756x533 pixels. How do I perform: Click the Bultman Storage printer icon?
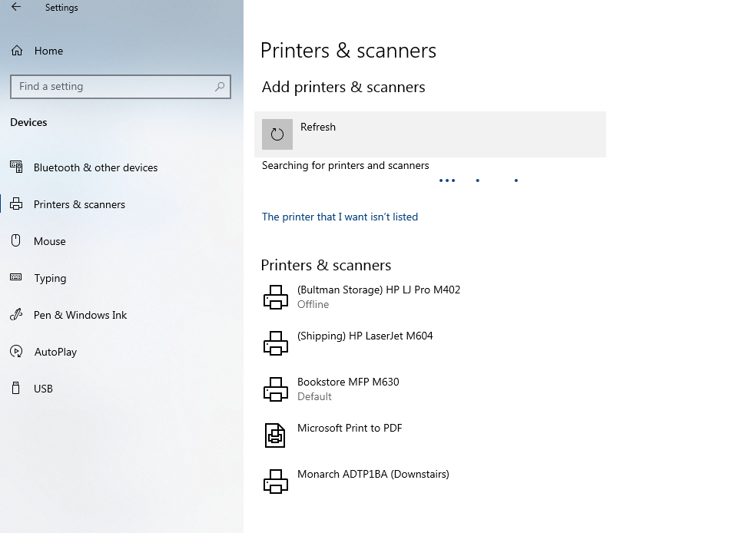[276, 297]
